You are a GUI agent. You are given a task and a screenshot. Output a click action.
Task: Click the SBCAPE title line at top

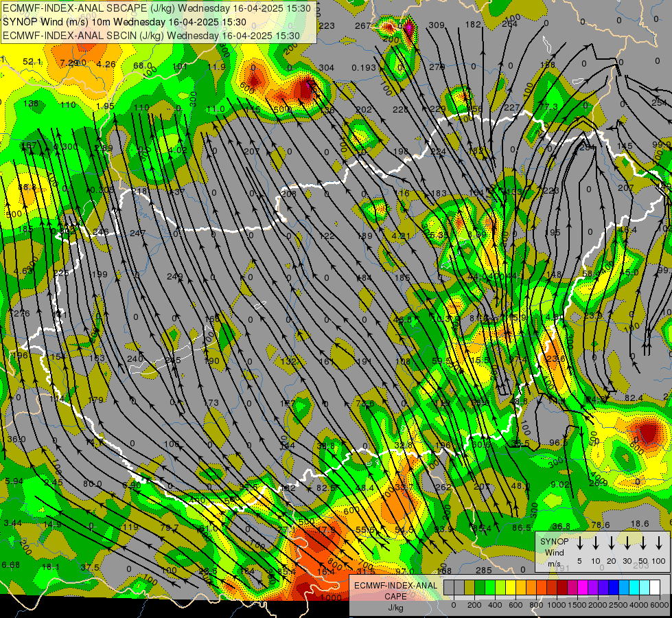click(157, 8)
